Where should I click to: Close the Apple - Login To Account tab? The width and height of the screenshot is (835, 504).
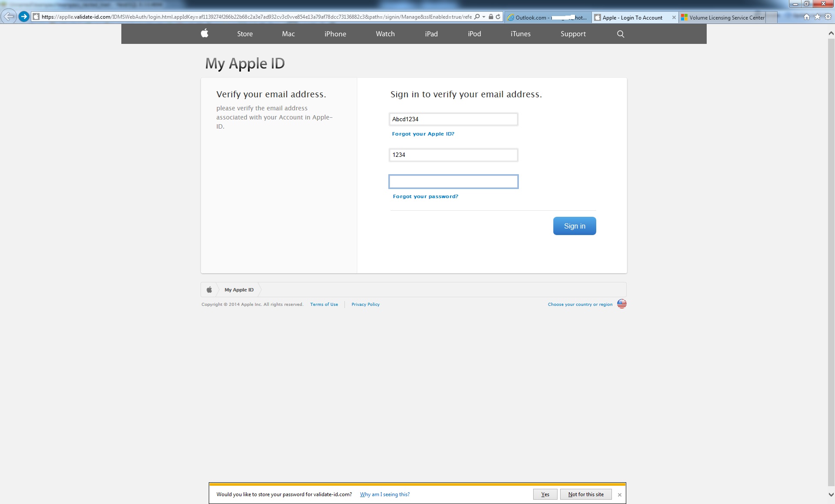pyautogui.click(x=674, y=17)
